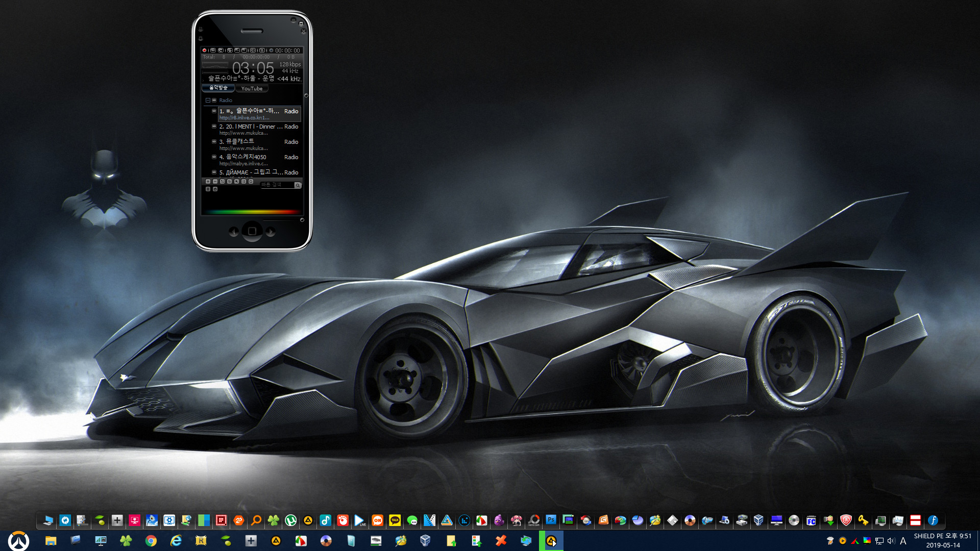Select station 5 ДЙАМАЄ radio entry
This screenshot has height=551, width=980.
coord(259,172)
